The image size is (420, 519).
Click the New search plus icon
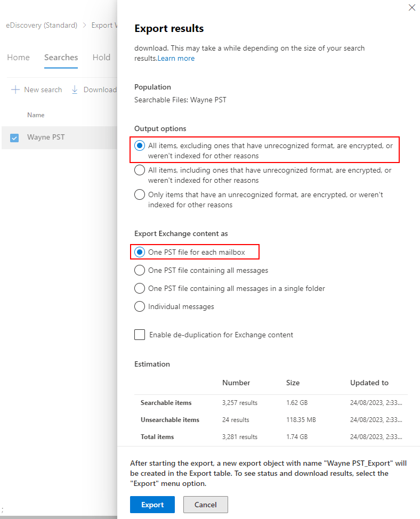(x=15, y=90)
